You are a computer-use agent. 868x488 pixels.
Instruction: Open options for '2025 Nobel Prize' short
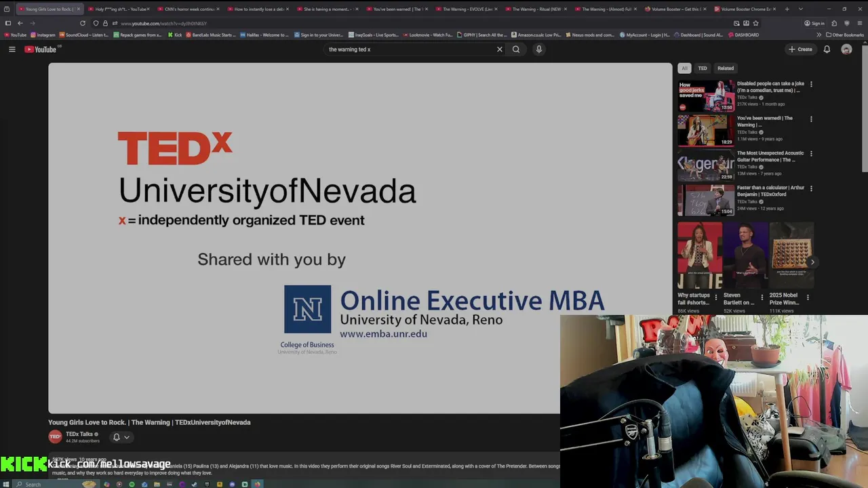808,297
